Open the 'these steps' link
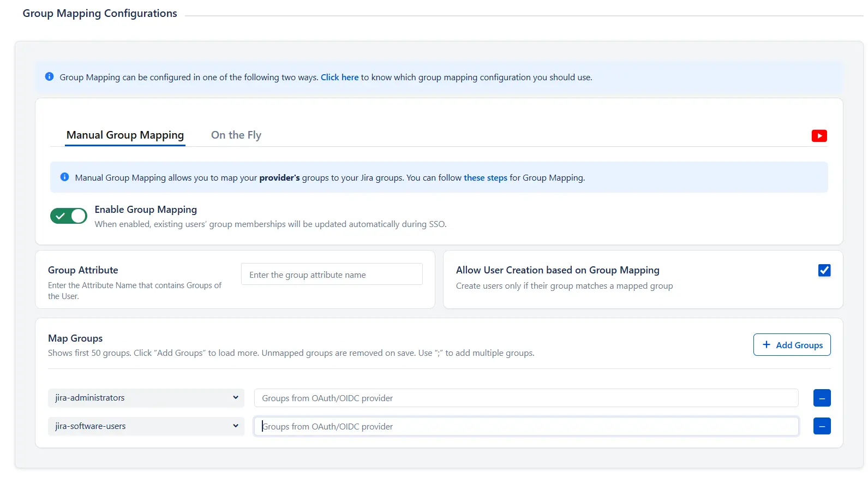Screen dimensions: 868x483 (x=486, y=177)
